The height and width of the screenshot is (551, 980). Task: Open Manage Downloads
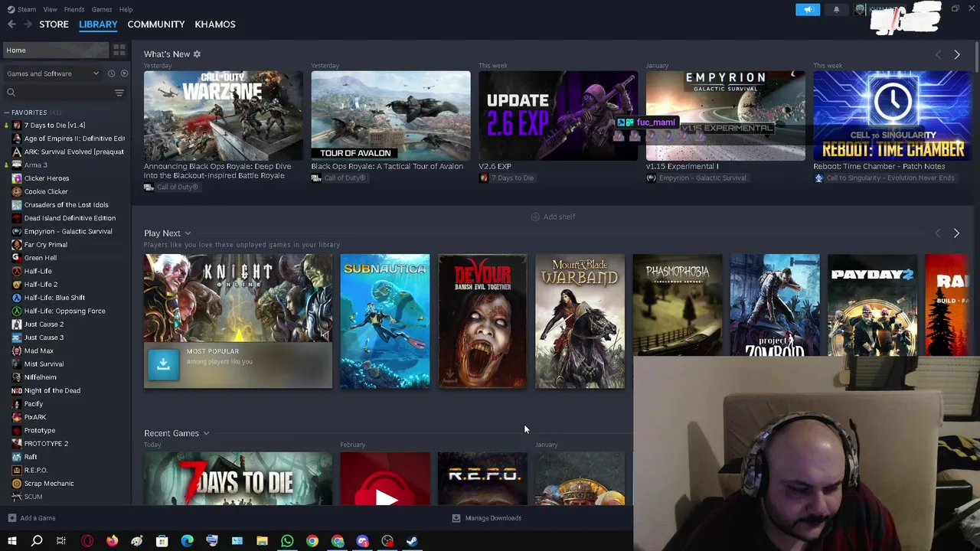coord(486,518)
